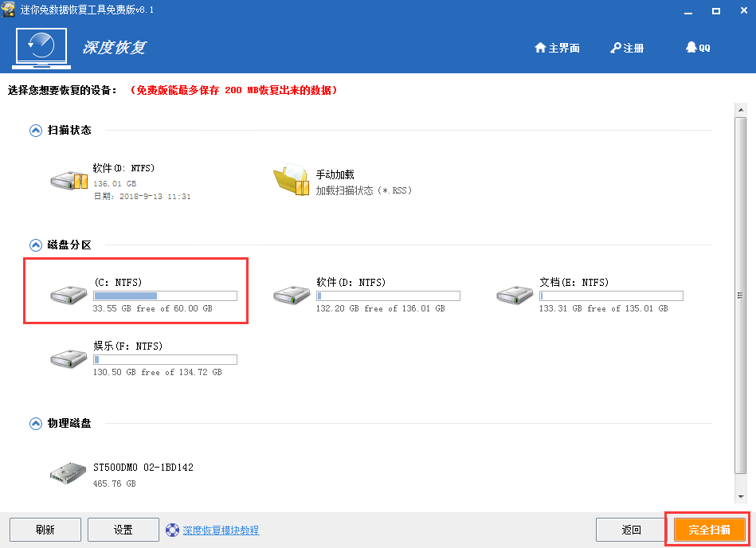The width and height of the screenshot is (756, 548).
Task: Open the 注册 registration option
Action: point(627,49)
